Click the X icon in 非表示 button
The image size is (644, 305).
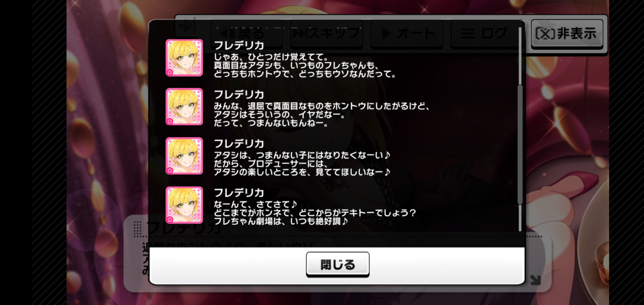click(x=545, y=34)
